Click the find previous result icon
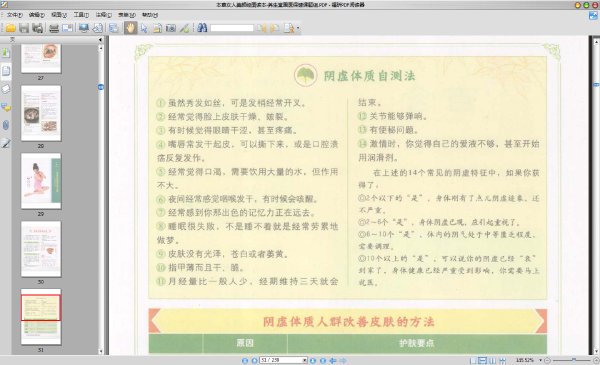The width and height of the screenshot is (600, 365). tap(262, 28)
